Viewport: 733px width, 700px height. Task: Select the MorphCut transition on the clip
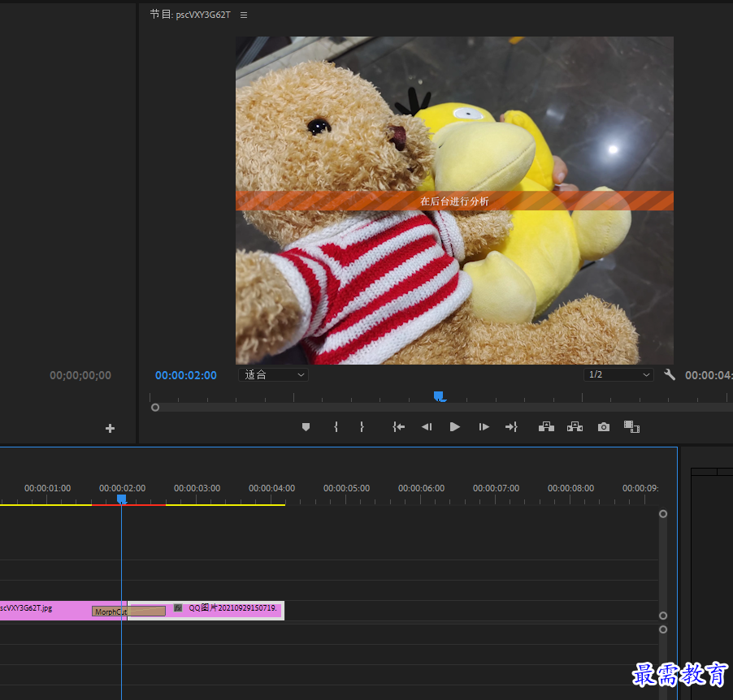point(128,611)
